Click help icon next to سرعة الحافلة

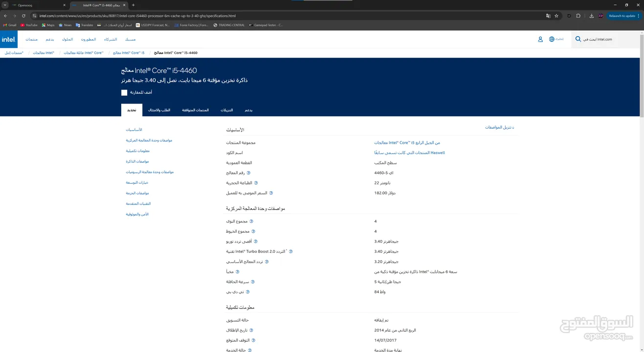coord(253,282)
